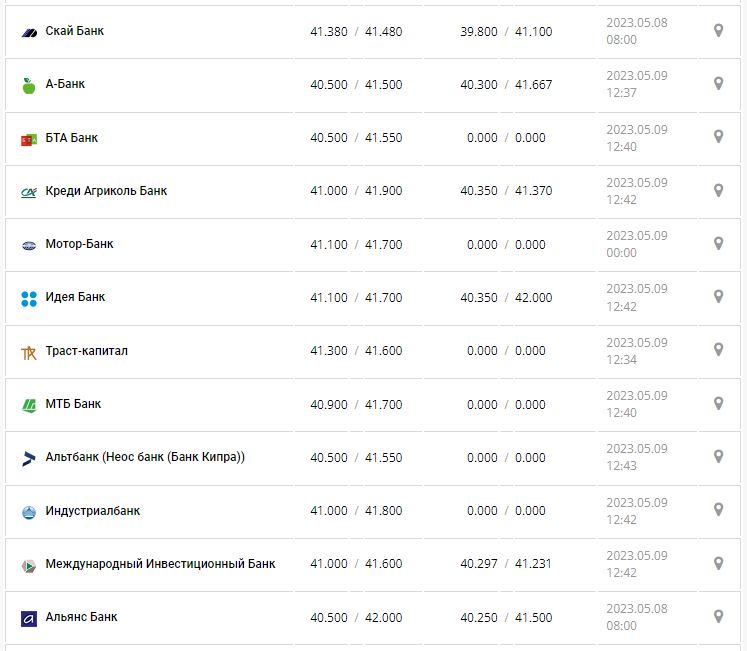Open Международный Инвестиционный Банк page

click(160, 564)
